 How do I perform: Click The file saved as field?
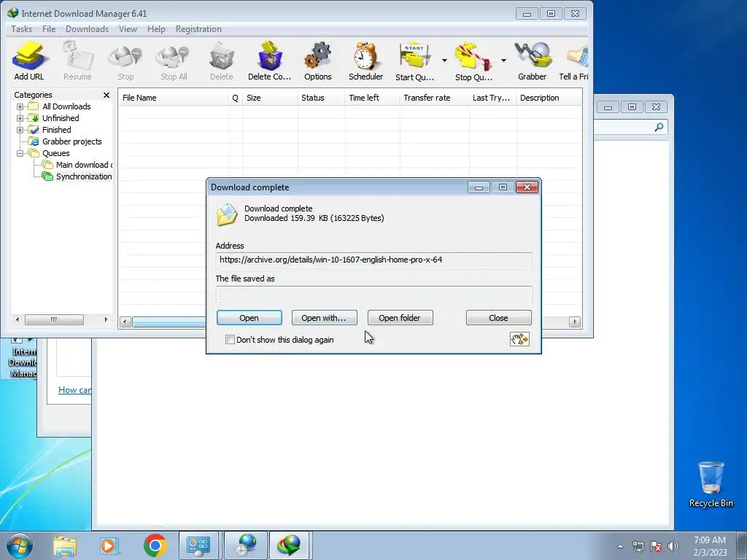pyautogui.click(x=373, y=294)
